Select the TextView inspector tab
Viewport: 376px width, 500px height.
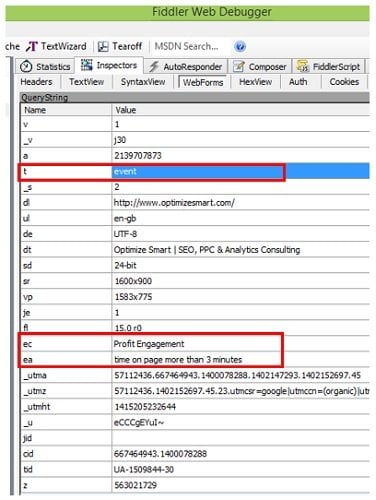coord(86,82)
